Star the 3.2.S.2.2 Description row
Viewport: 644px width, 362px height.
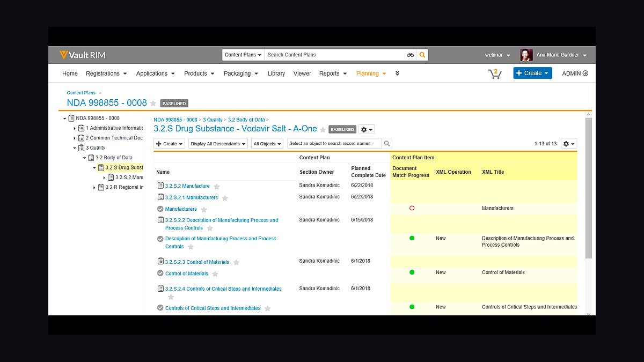coord(210,228)
